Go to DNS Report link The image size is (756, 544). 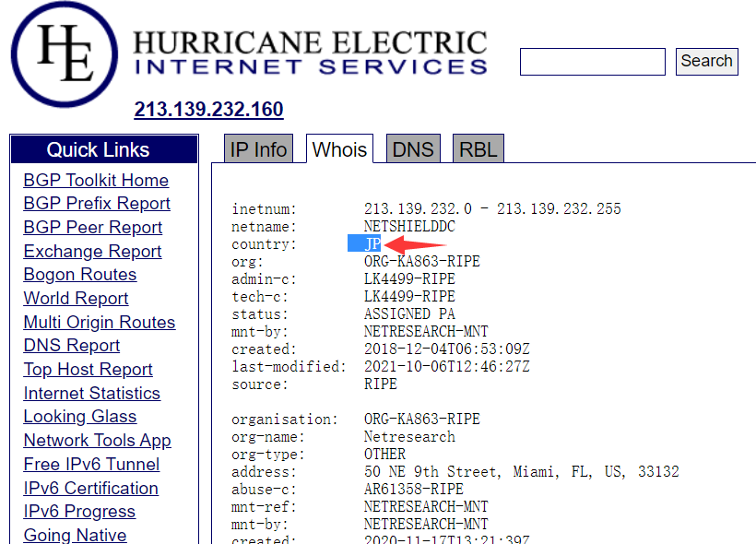point(72,346)
